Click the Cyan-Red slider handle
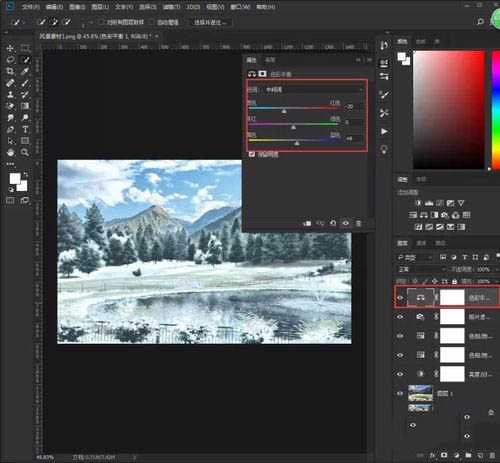Screen dimensions: 500x463 (x=284, y=111)
